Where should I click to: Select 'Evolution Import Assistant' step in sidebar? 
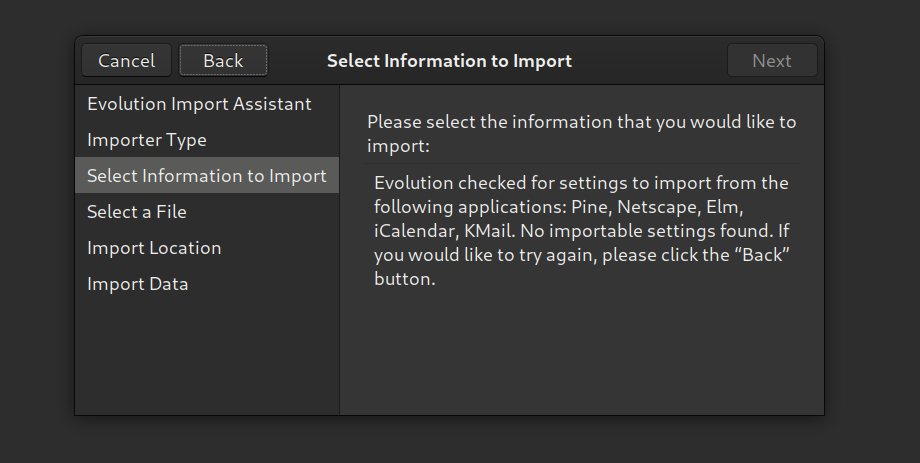(x=199, y=104)
